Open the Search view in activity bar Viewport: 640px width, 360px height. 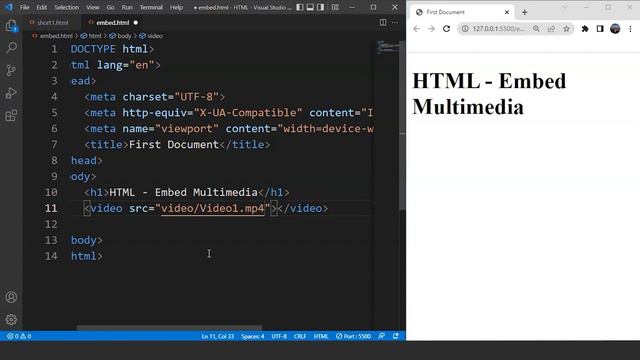click(x=11, y=48)
